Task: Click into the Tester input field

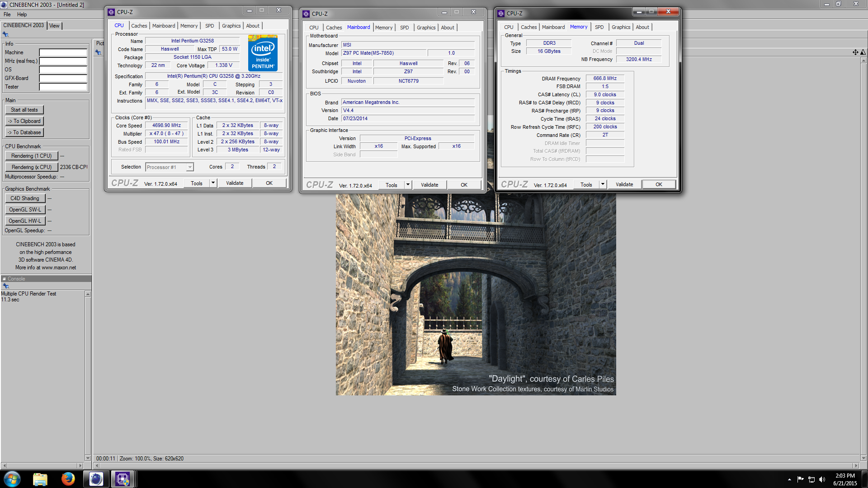Action: click(x=63, y=87)
